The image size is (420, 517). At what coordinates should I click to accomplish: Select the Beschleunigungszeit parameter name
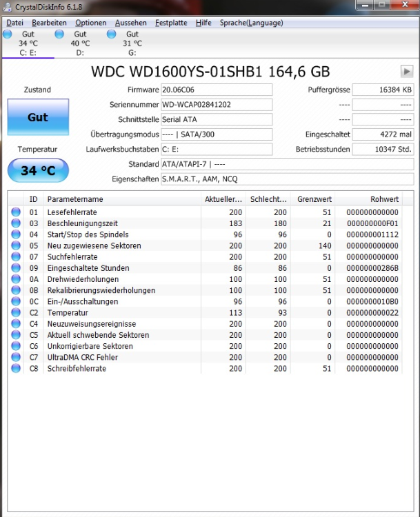point(83,223)
